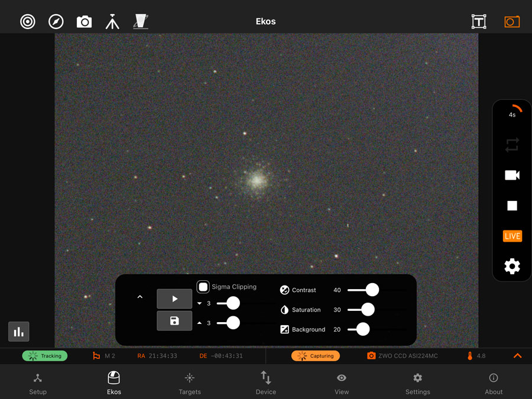The height and width of the screenshot is (399, 532).
Task: Click the Saturation droplet icon
Action: click(x=284, y=310)
